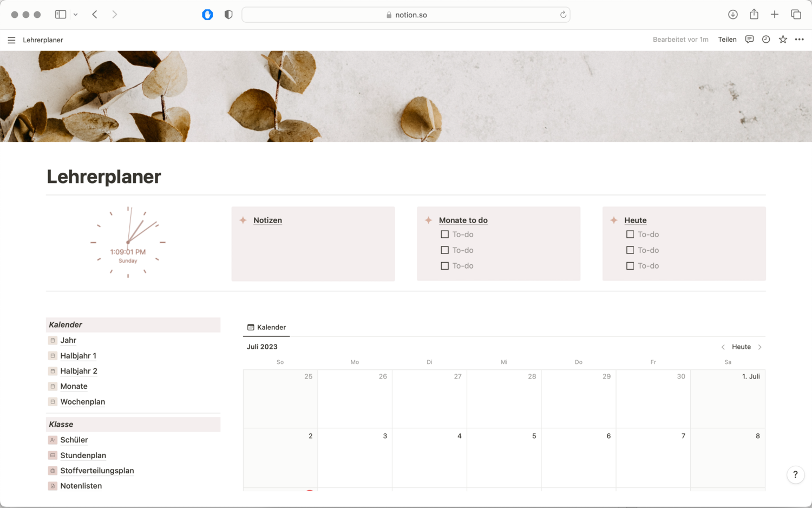This screenshot has height=508, width=812.
Task: Open the Jahr page
Action: pos(68,340)
